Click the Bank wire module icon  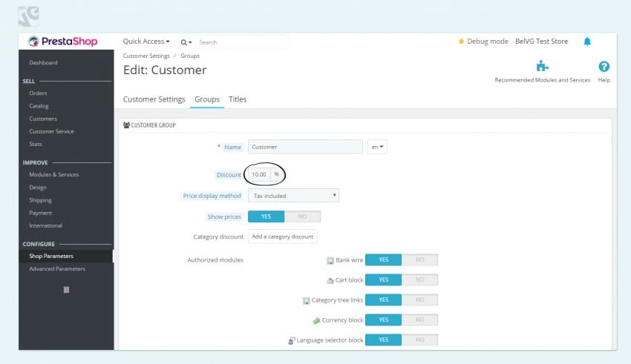330,260
